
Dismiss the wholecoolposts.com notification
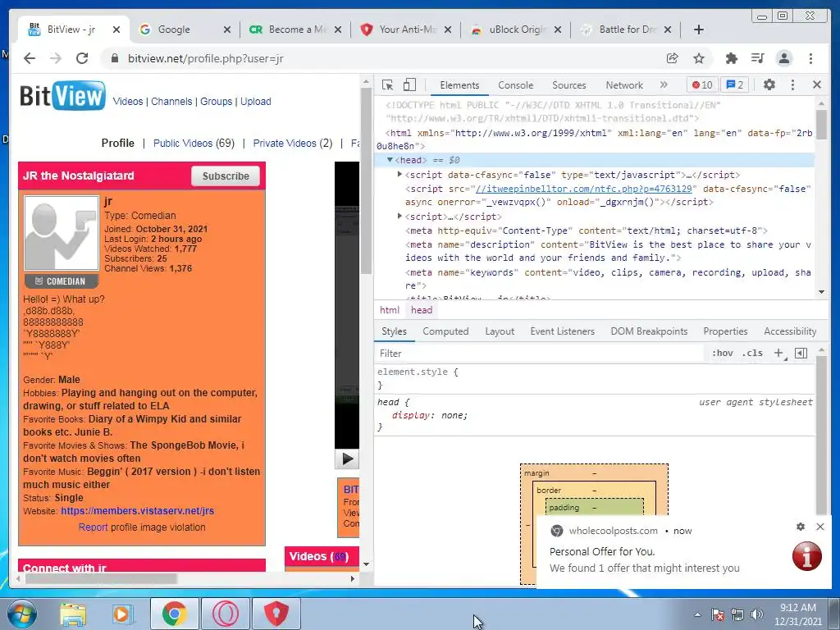pyautogui.click(x=820, y=527)
